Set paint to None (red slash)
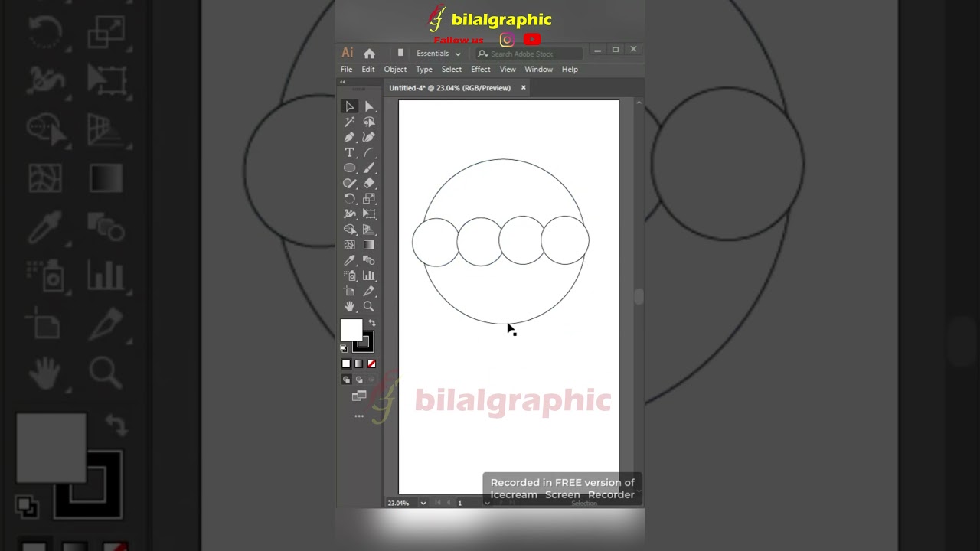 pyautogui.click(x=371, y=364)
